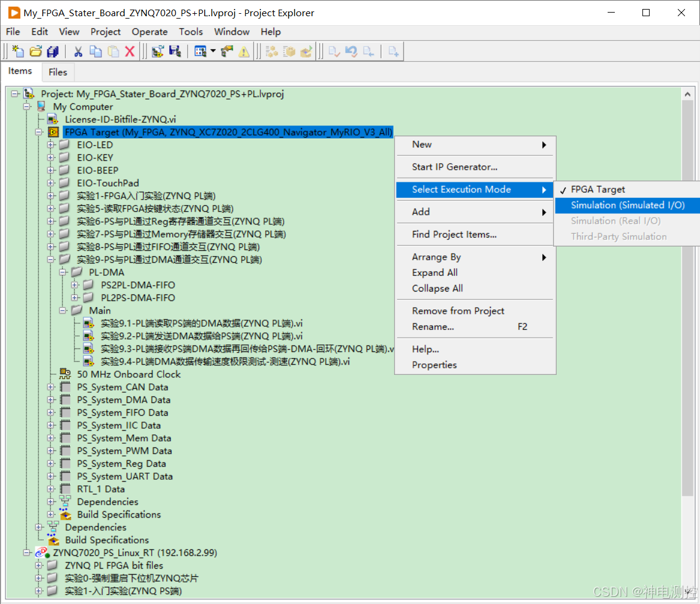
Task: Click the Paste clipboard icon
Action: (x=113, y=52)
